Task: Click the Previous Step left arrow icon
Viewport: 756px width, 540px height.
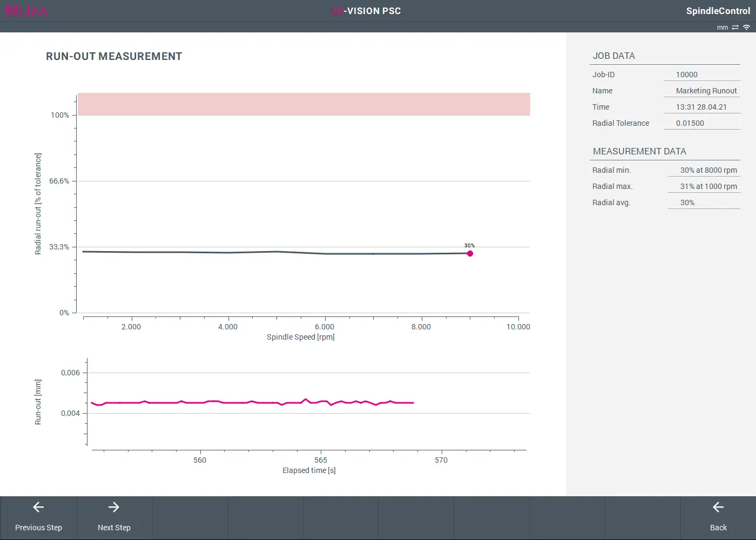Action: click(38, 507)
